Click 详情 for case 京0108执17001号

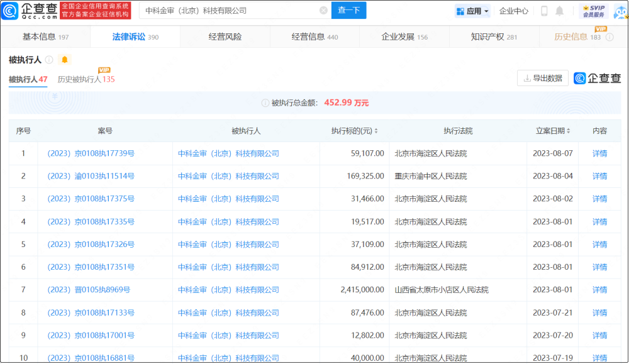(599, 336)
